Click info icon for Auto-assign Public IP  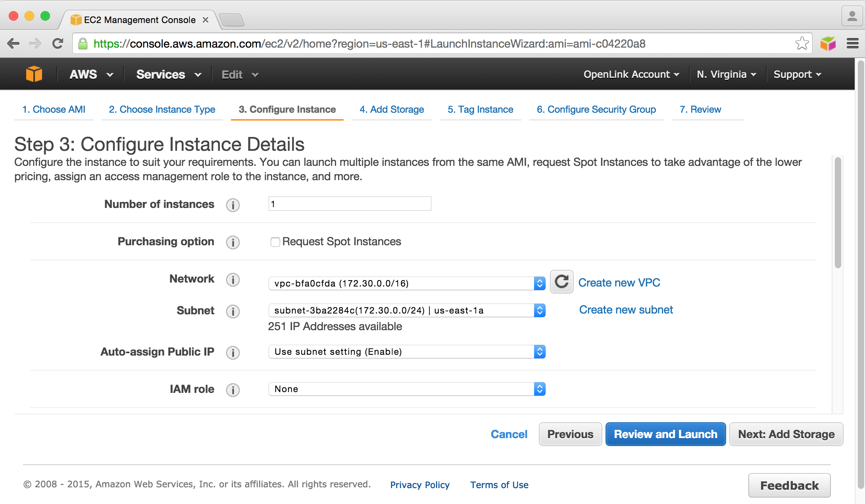tap(233, 352)
